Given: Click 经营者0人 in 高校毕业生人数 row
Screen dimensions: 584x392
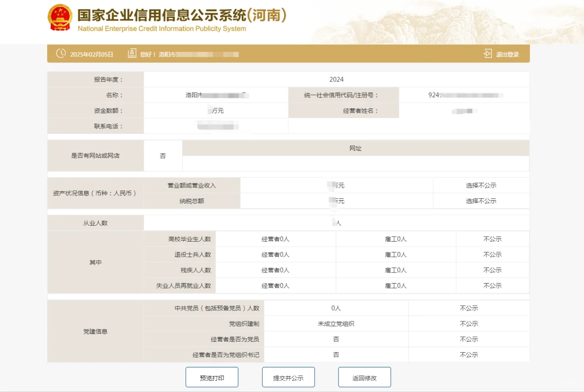Looking at the screenshot, I should [276, 239].
